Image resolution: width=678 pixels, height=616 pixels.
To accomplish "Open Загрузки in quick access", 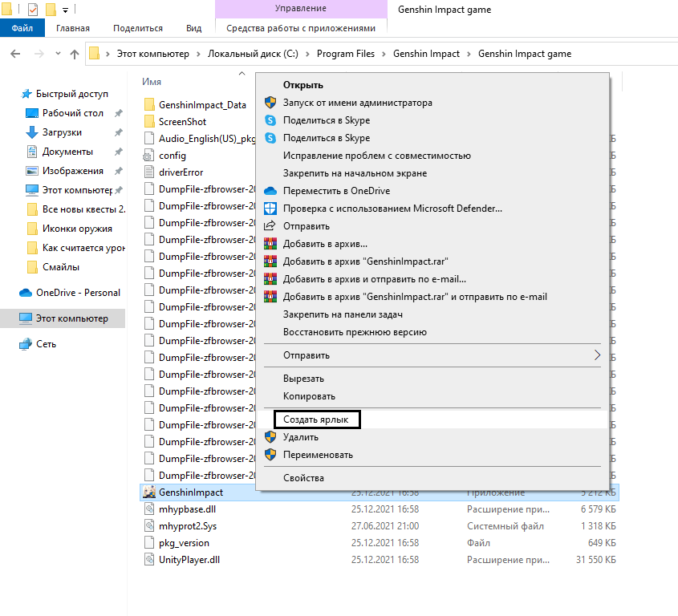I will pos(62,132).
